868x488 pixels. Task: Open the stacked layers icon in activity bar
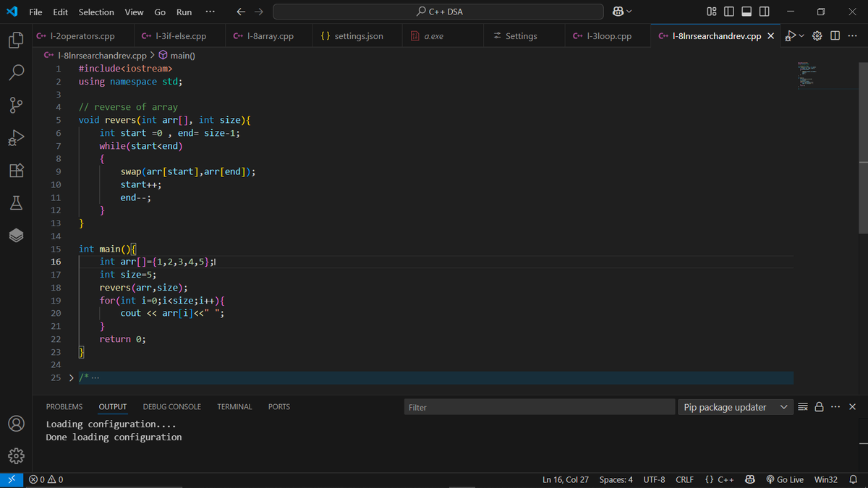(17, 236)
